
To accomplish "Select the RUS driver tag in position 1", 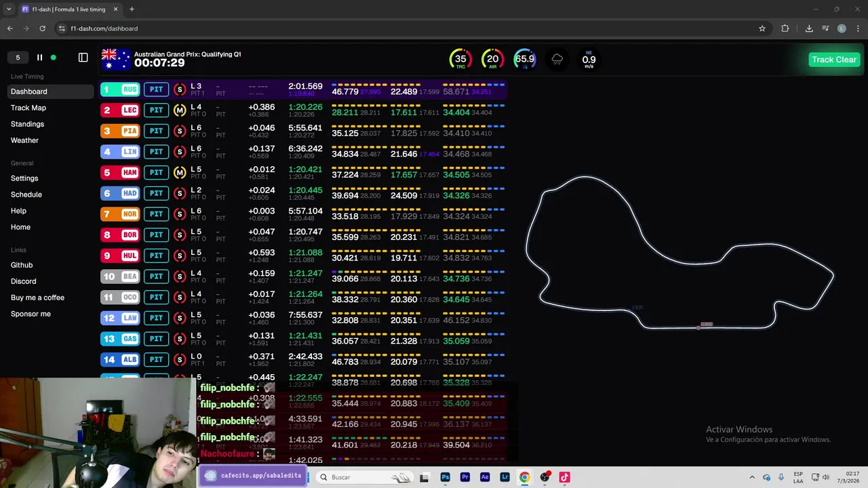I will [120, 89].
